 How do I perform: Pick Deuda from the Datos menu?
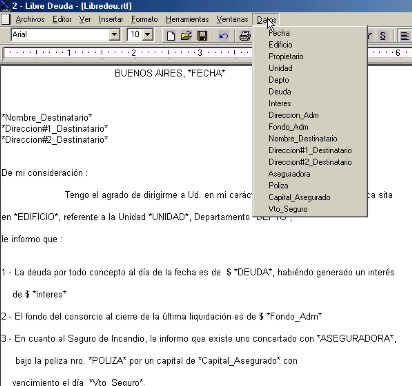point(310,92)
